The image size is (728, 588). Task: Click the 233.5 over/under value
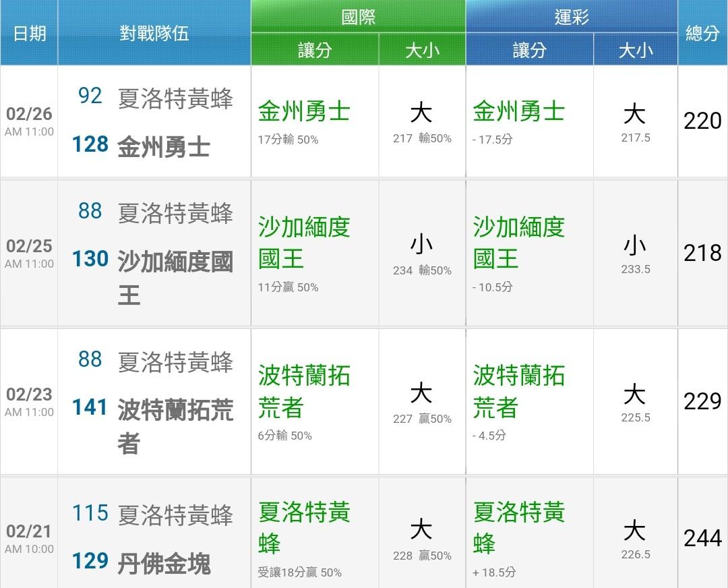pos(636,269)
